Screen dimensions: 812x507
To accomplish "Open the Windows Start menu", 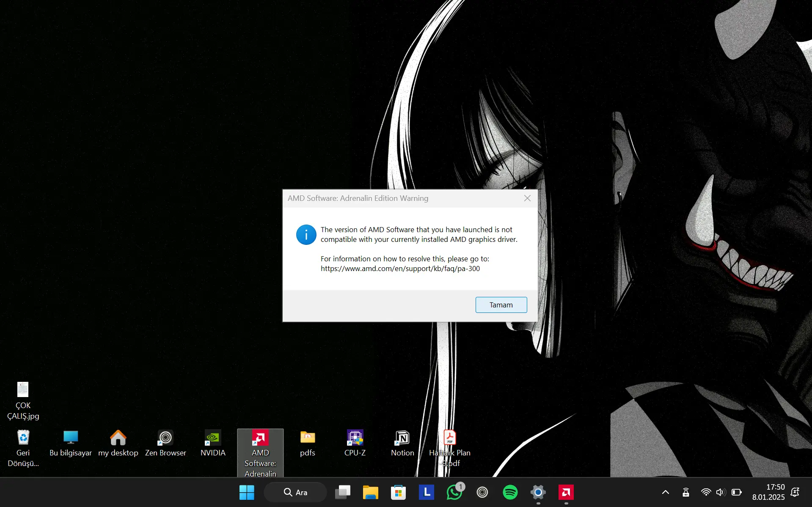I will [x=247, y=492].
